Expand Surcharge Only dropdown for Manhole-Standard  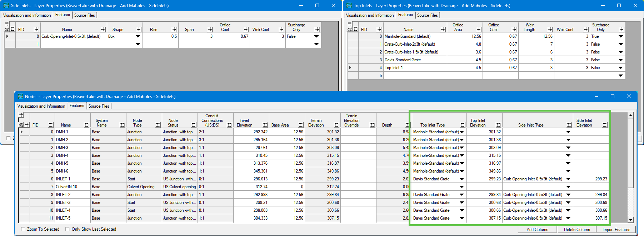click(621, 36)
